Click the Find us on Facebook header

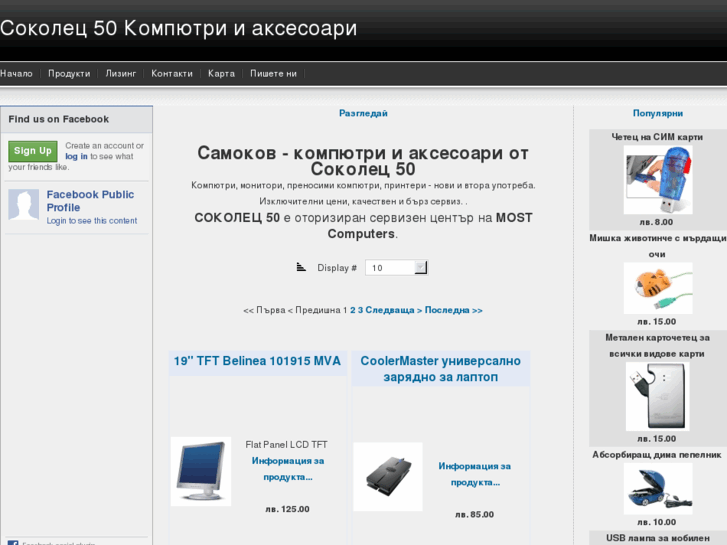58,119
